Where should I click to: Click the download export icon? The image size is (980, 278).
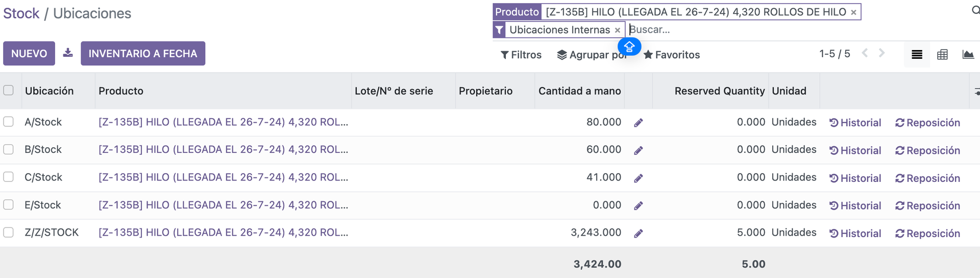[68, 53]
